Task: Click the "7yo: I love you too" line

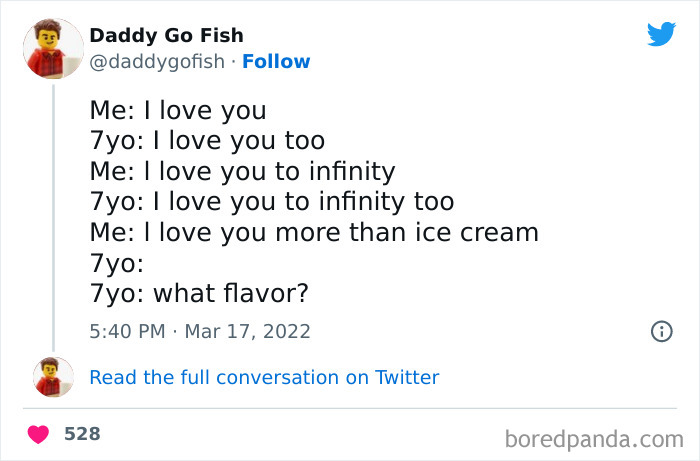Action: (207, 140)
